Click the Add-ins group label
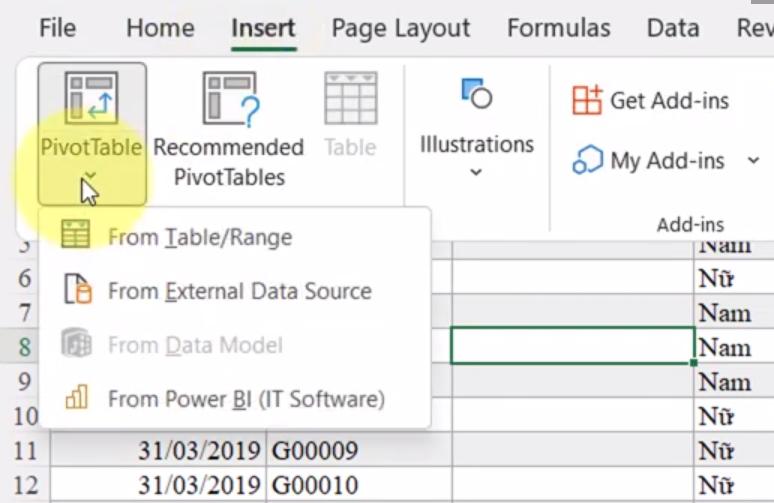The width and height of the screenshot is (774, 503). point(690,225)
